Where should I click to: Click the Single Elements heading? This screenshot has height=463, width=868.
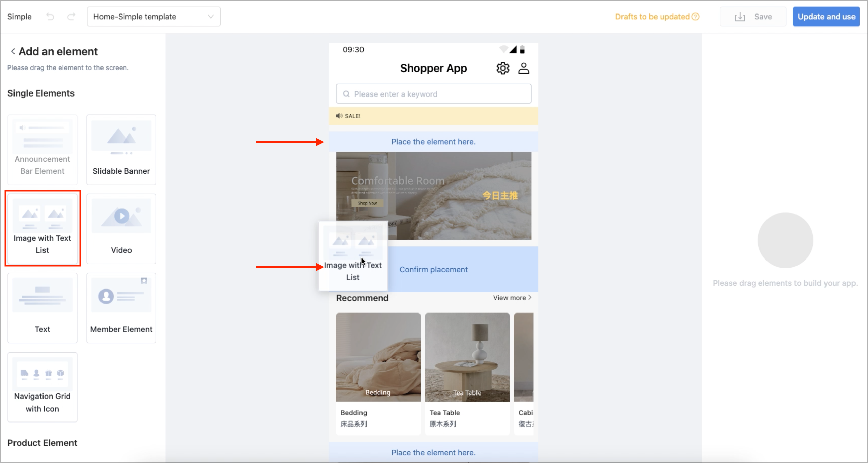click(x=41, y=93)
